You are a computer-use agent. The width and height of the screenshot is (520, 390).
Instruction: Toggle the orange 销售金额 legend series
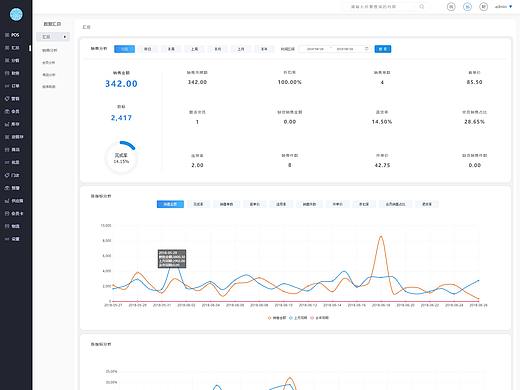coord(277,318)
